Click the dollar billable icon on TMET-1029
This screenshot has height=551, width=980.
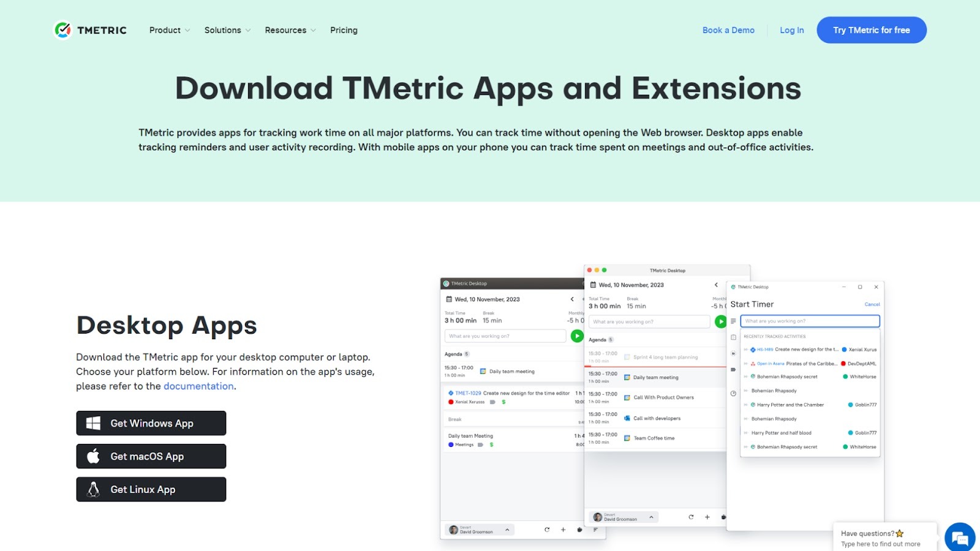(503, 401)
